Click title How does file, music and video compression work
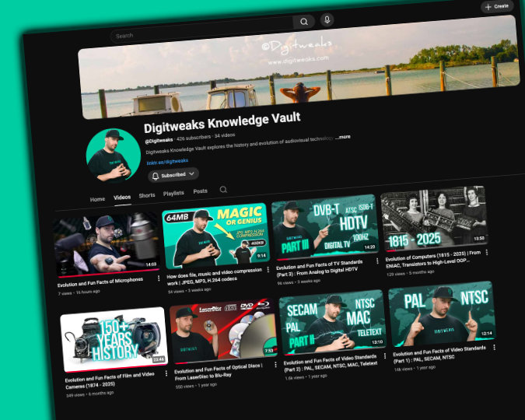 point(215,276)
